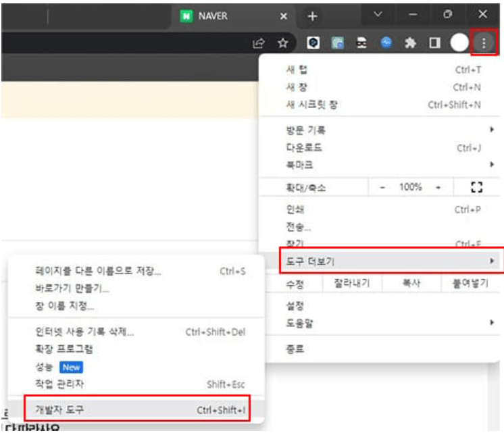Select 페이지를 다른 이름으로 저장... item
Image resolution: width=504 pixels, height=435 pixels.
click(136, 271)
